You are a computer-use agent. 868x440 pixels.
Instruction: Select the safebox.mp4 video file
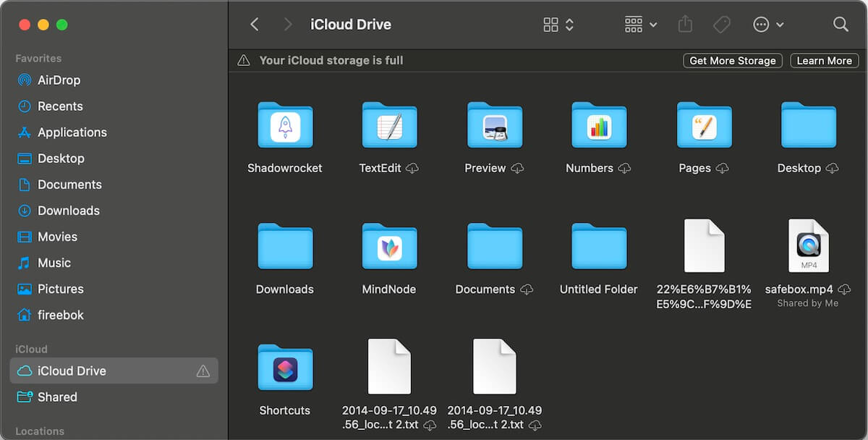coord(809,246)
